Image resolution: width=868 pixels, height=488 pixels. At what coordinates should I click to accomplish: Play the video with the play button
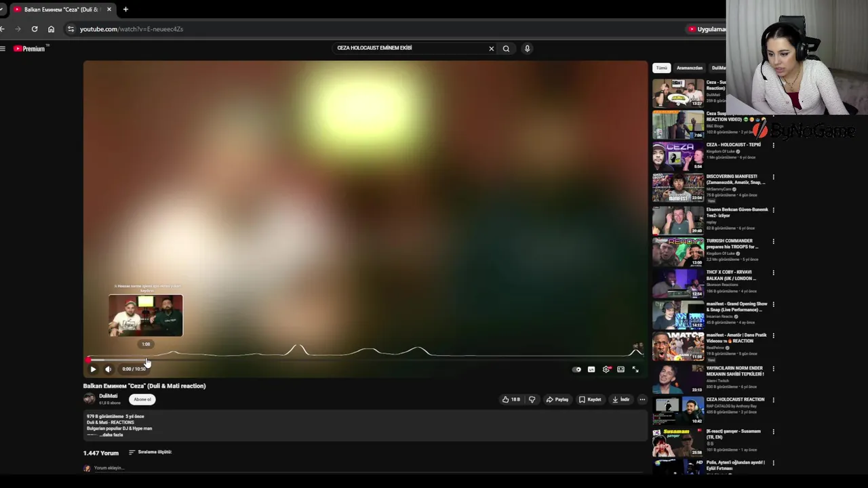tap(93, 369)
